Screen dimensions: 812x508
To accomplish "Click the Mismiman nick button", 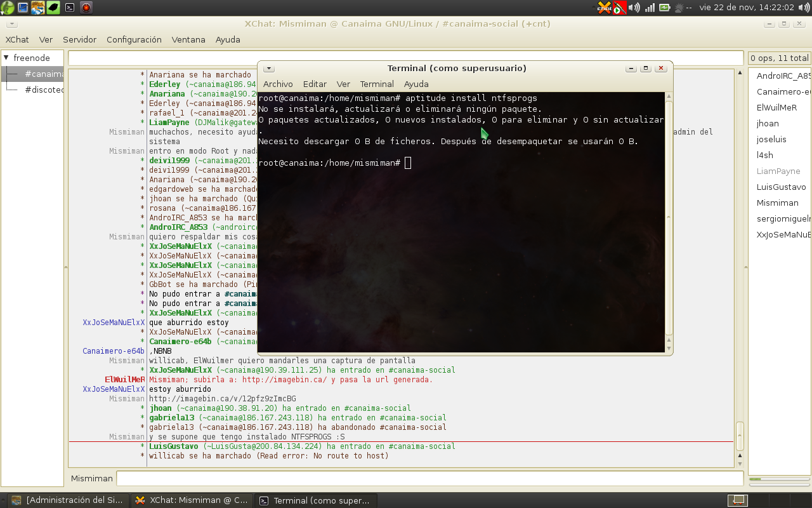I will pos(91,478).
